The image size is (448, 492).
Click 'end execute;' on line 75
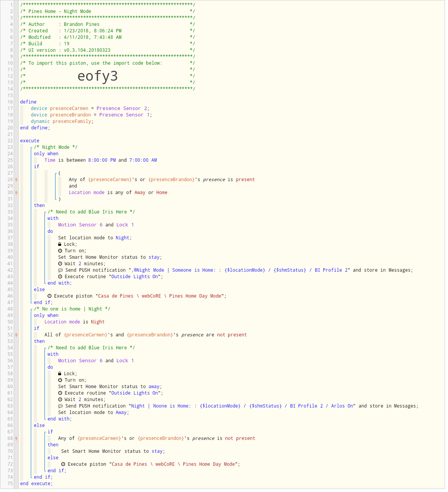[x=37, y=484]
